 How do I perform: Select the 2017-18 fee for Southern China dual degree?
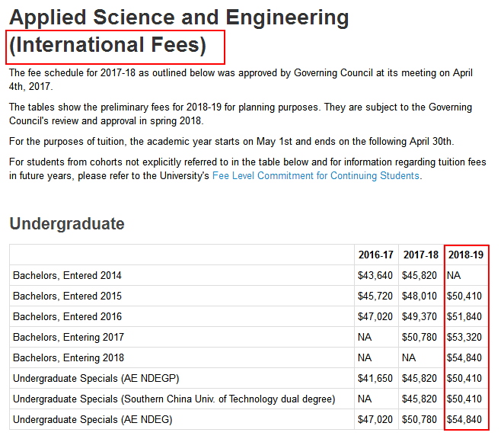[x=419, y=399]
